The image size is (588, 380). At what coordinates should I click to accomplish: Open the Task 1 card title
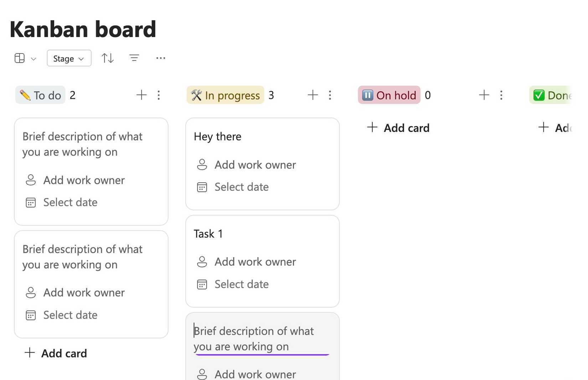[x=208, y=234]
